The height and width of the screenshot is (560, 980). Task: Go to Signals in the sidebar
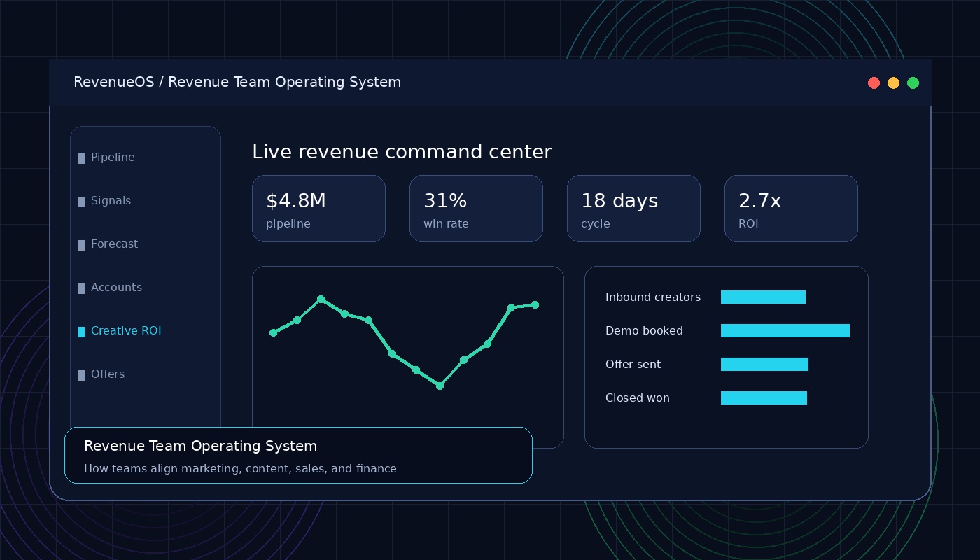(x=111, y=201)
